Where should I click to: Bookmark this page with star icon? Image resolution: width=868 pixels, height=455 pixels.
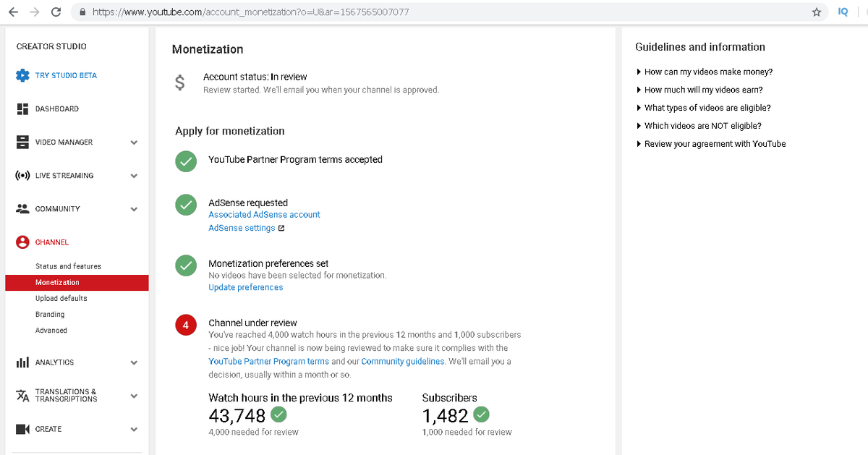click(816, 12)
